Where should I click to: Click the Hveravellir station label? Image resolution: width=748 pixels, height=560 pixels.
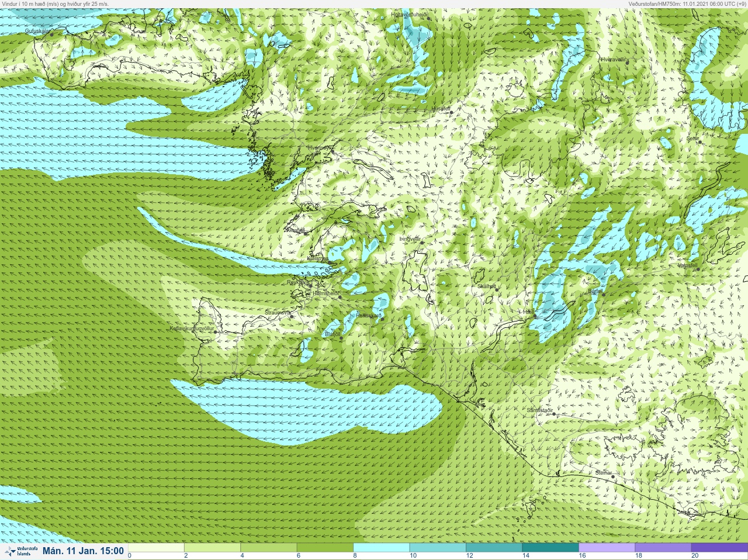click(613, 60)
